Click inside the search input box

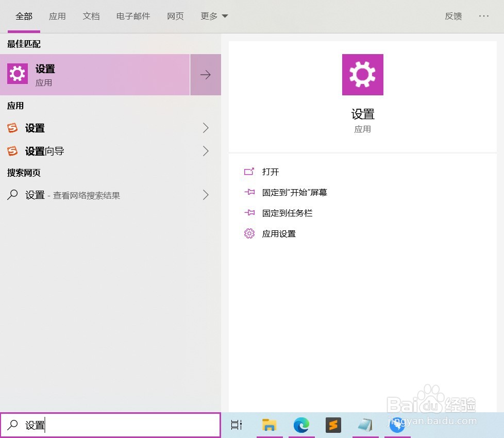(x=103, y=425)
